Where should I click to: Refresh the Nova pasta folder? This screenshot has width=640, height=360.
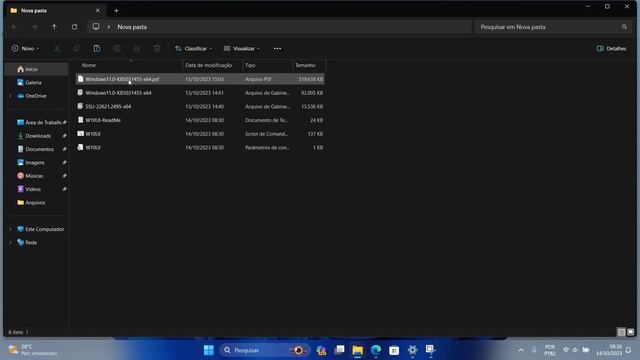[74, 27]
